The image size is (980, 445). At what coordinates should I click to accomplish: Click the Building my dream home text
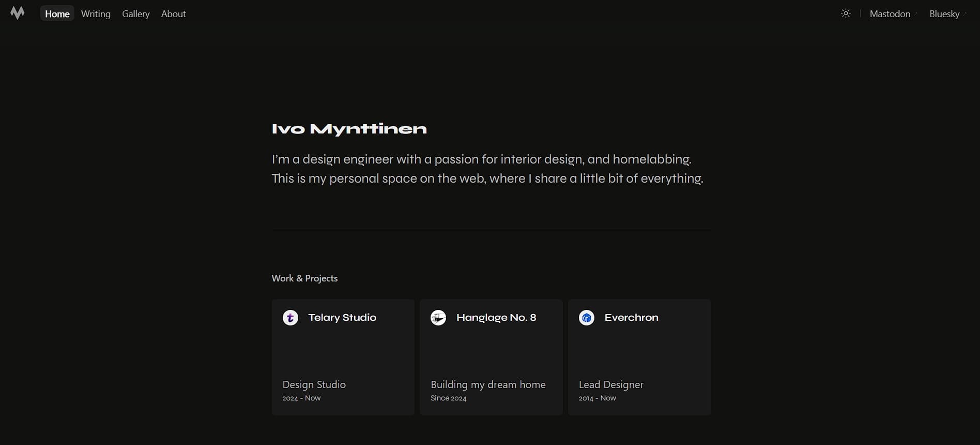click(488, 384)
